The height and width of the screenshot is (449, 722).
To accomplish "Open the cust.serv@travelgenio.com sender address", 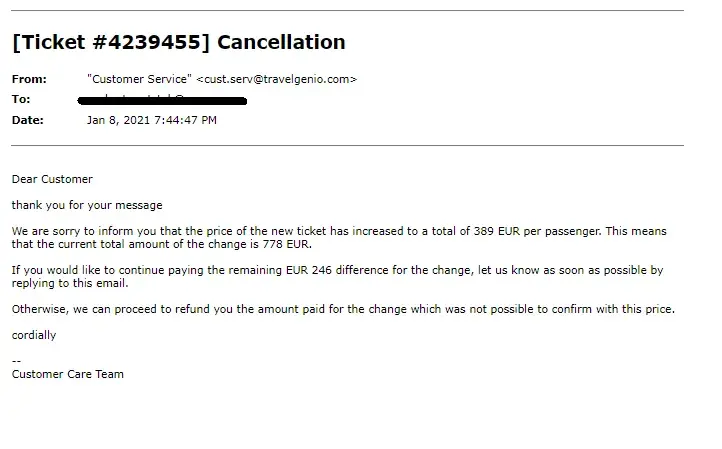I will pyautogui.click(x=277, y=79).
